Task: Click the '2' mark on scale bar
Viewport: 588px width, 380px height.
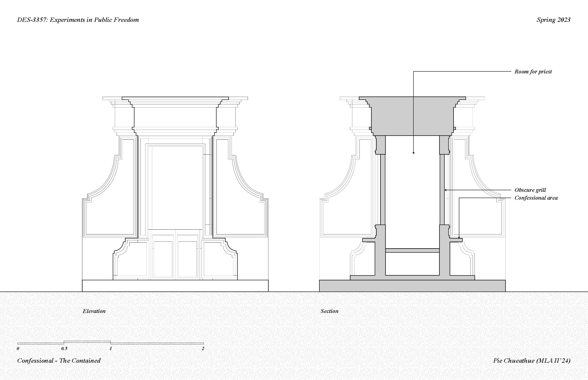Action: (x=203, y=349)
